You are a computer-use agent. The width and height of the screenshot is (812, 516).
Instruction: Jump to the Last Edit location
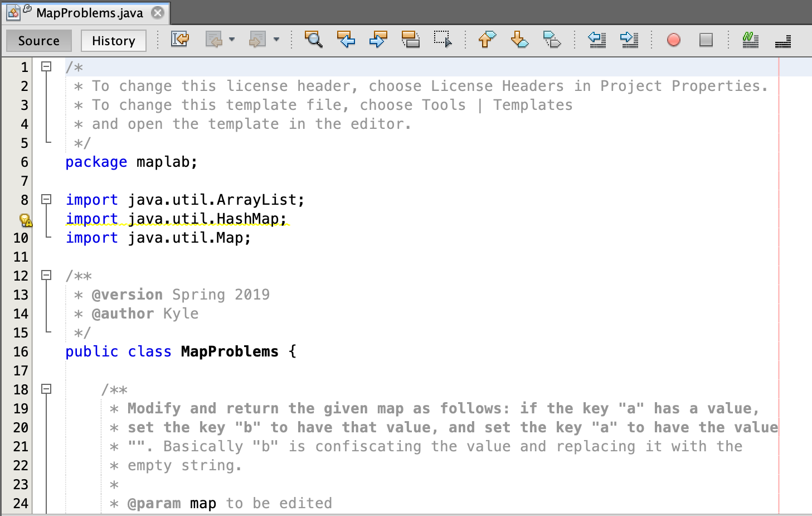(180, 40)
